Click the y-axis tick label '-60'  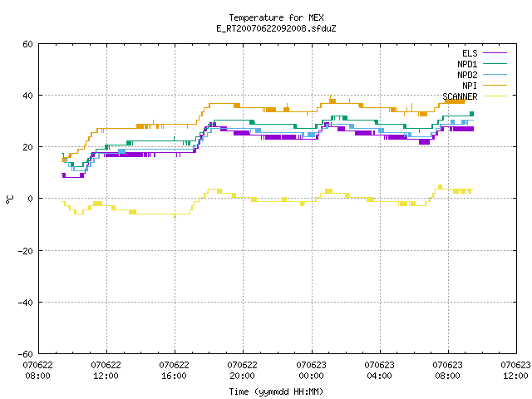pyautogui.click(x=26, y=354)
